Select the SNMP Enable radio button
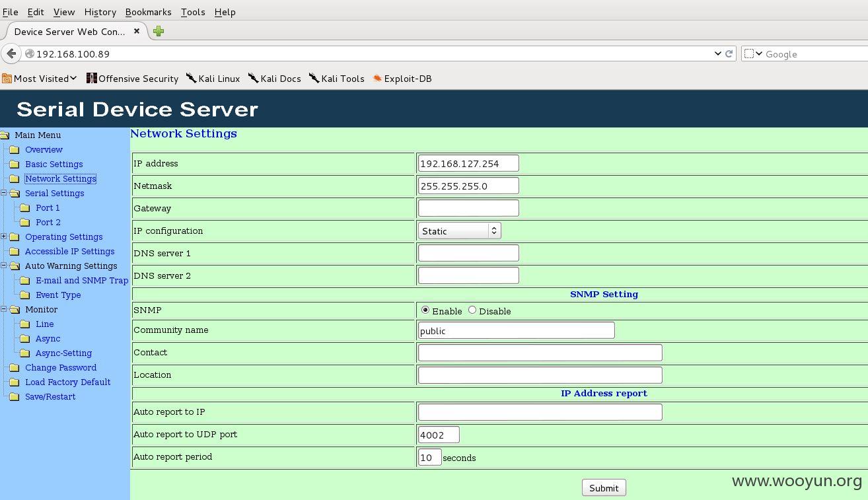This screenshot has width=868, height=500. tap(425, 310)
